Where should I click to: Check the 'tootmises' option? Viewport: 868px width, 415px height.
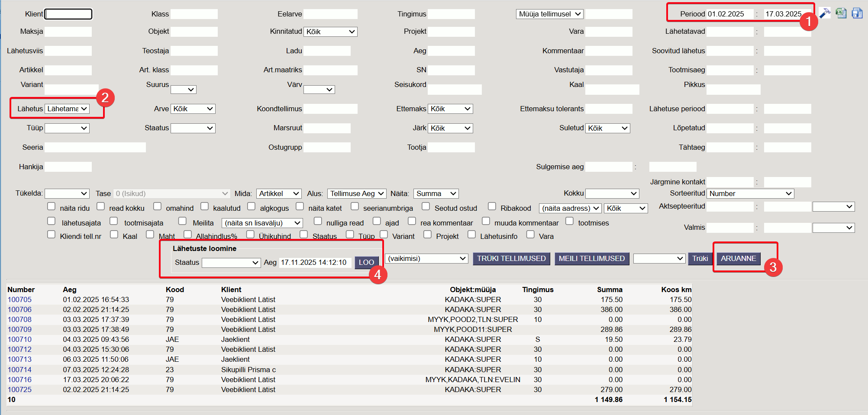point(570,221)
